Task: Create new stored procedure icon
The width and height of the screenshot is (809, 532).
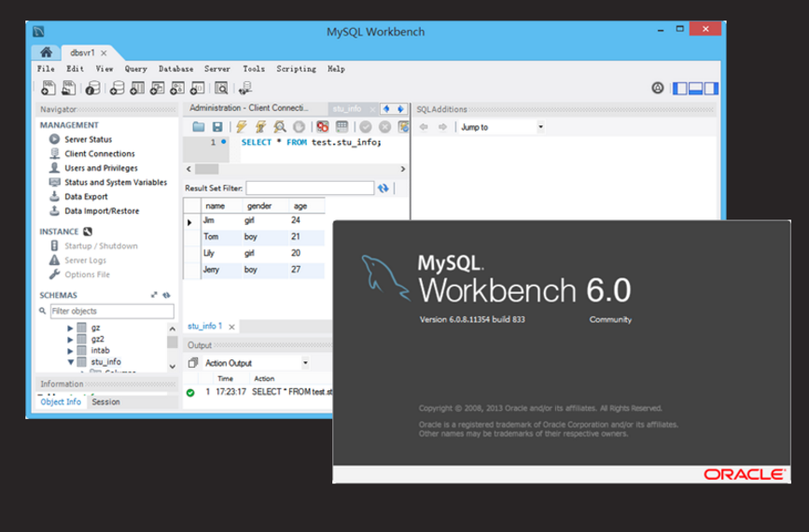Action: point(177,89)
